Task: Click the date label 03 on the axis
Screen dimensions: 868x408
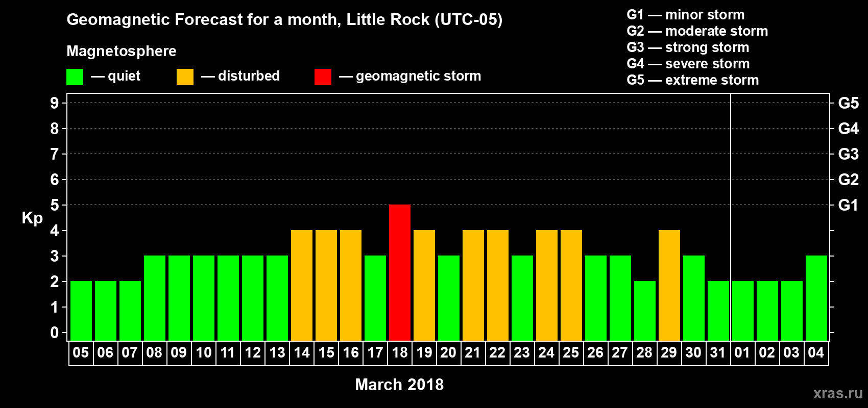Action: [x=791, y=352]
